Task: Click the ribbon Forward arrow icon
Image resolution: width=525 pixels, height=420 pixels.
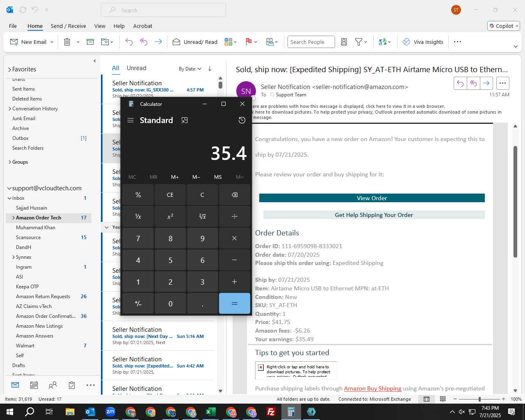Action: (158, 42)
